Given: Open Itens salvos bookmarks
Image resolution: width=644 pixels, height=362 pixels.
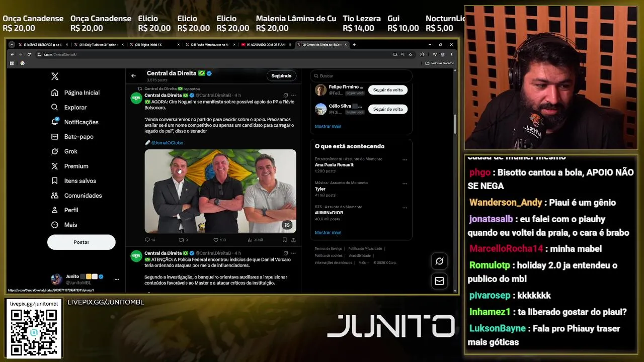Looking at the screenshot, I should 73,180.
